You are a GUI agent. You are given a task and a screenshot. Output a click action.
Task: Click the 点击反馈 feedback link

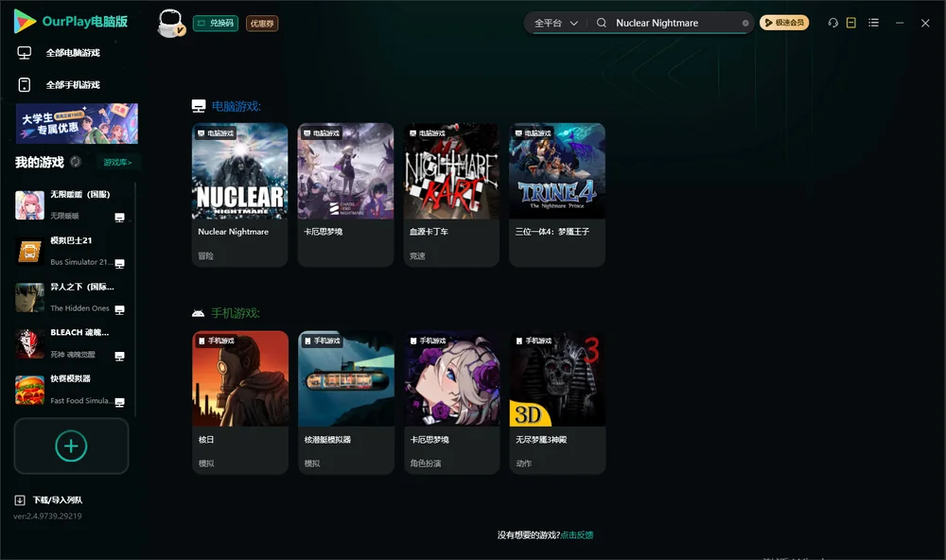click(x=577, y=534)
